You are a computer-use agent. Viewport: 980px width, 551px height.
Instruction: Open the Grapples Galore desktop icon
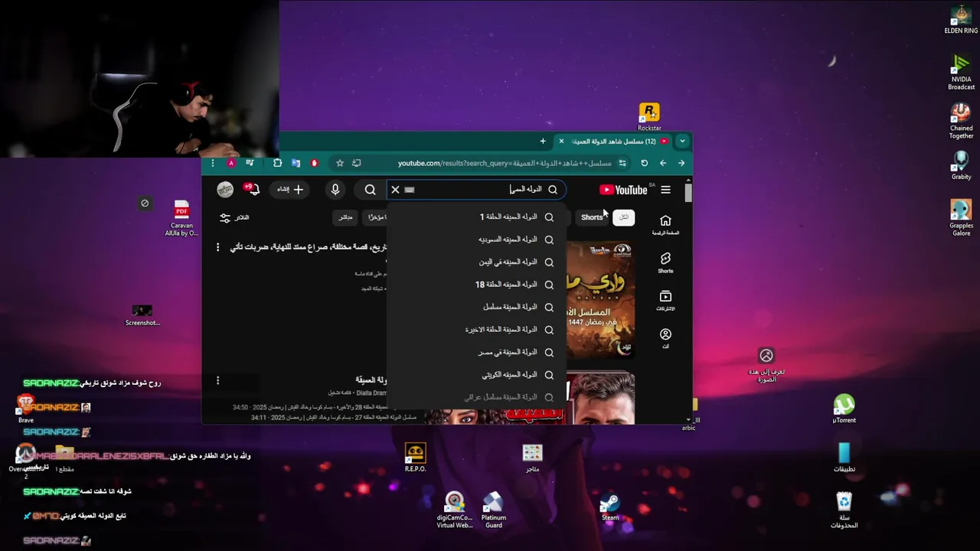(961, 218)
